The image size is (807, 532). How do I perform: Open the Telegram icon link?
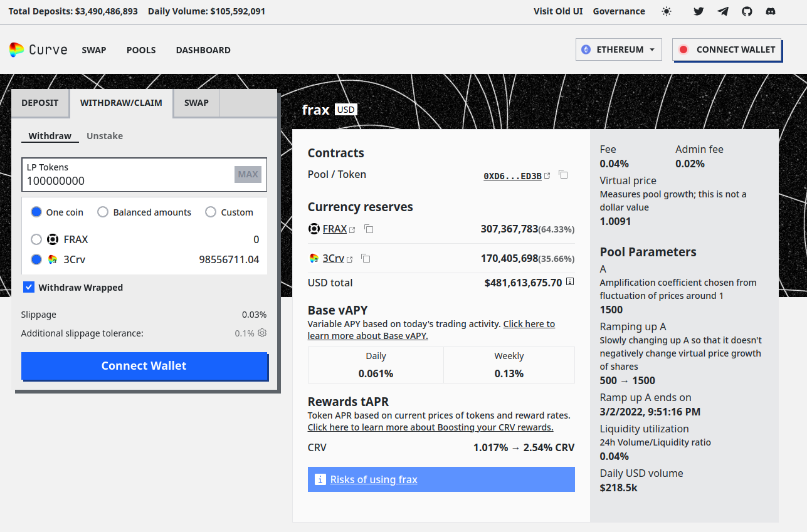pos(723,11)
